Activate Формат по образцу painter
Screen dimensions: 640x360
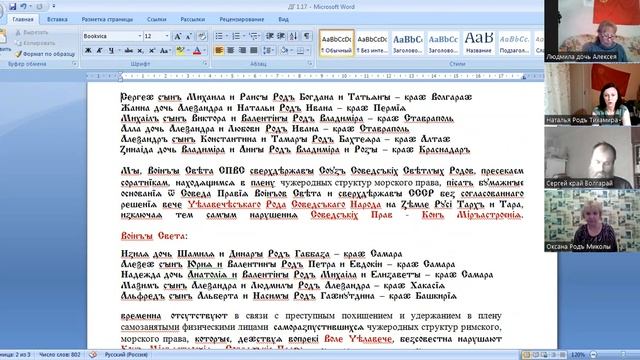45,53
